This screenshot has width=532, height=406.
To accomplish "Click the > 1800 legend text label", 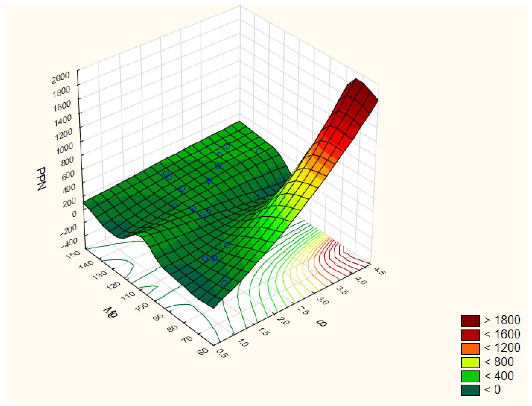I will [502, 320].
